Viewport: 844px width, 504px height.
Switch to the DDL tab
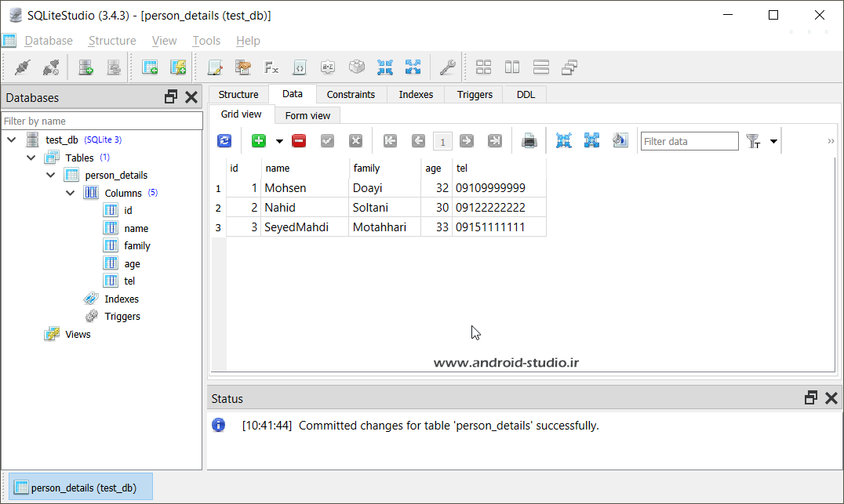click(x=526, y=95)
